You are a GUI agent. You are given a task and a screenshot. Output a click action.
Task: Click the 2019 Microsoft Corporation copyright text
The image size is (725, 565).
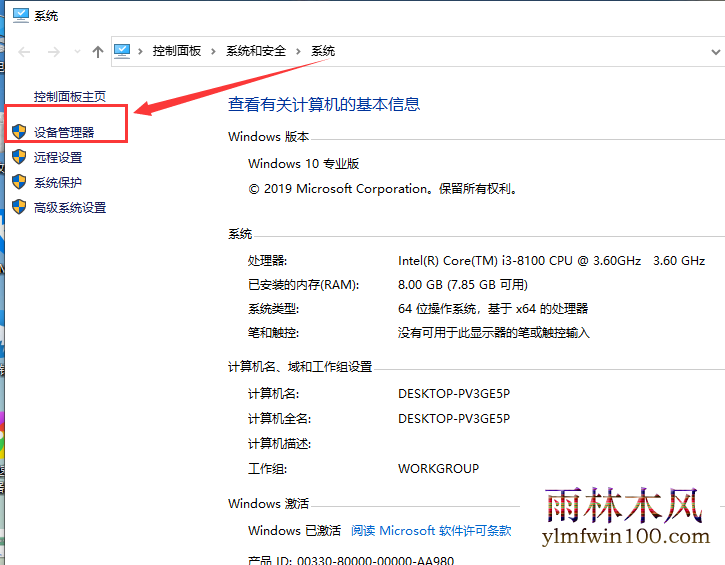coord(382,189)
